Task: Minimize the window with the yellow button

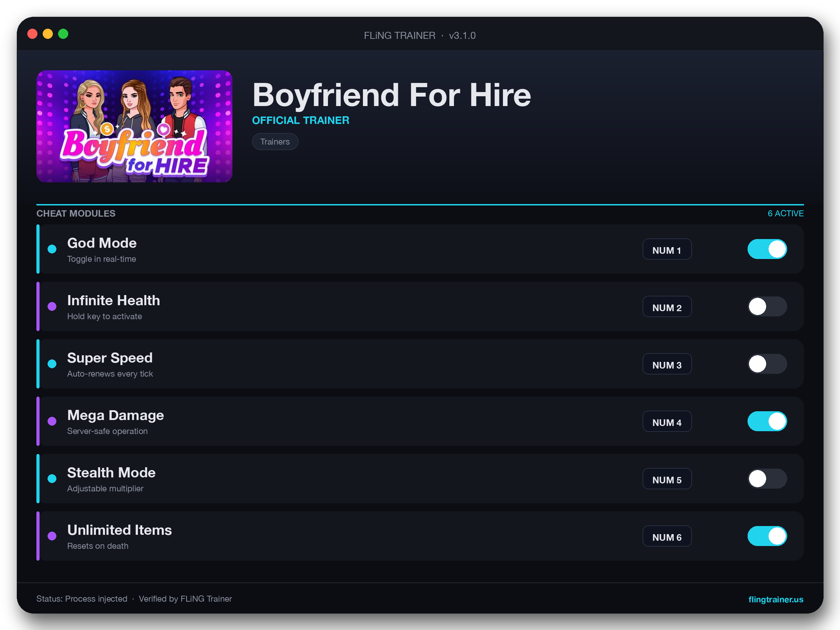Action: click(48, 34)
